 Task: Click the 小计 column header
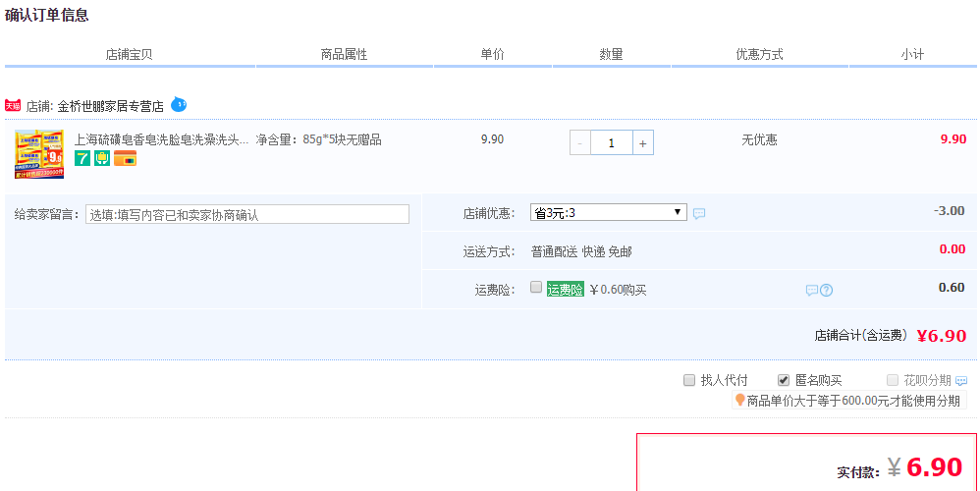(x=912, y=54)
